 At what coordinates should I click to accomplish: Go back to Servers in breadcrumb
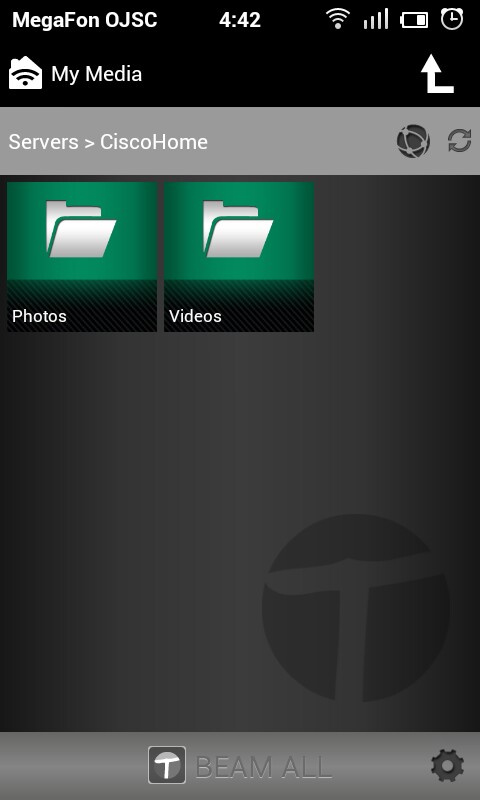[x=44, y=142]
